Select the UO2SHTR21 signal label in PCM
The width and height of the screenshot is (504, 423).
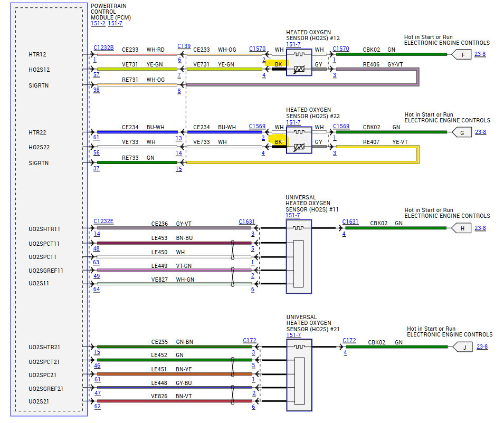click(x=44, y=347)
